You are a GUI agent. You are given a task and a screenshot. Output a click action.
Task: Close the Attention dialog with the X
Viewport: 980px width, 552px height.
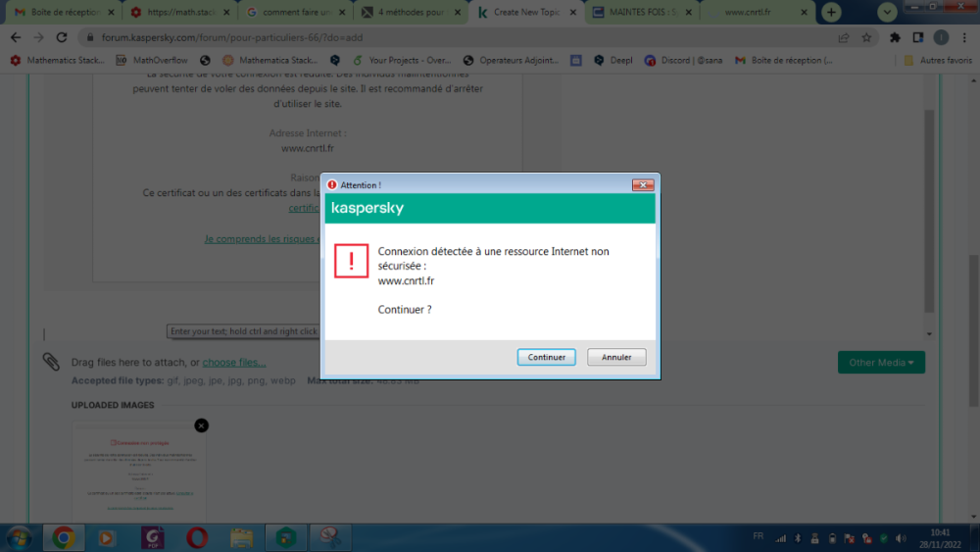[643, 185]
